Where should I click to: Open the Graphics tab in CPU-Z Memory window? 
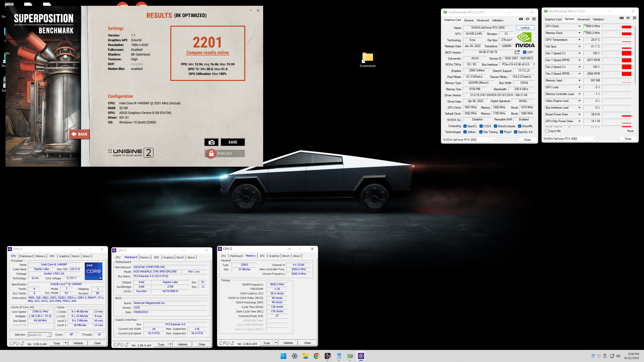tap(274, 256)
